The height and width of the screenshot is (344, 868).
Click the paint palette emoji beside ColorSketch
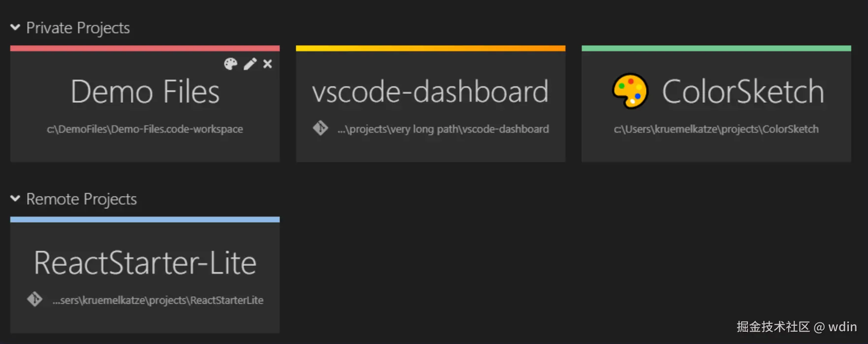click(630, 91)
